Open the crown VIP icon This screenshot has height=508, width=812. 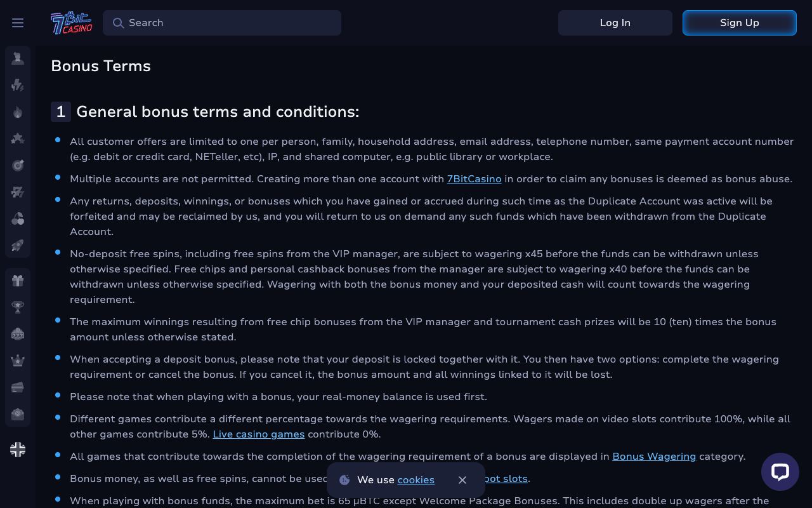(18, 361)
